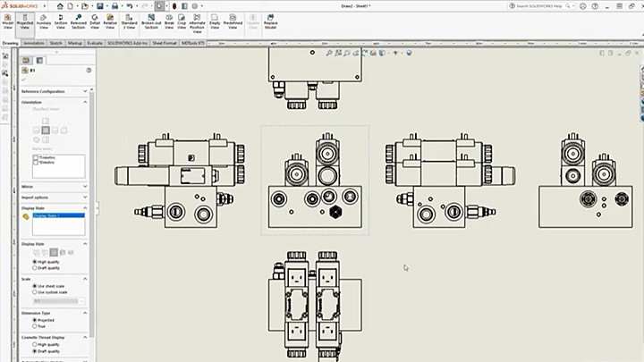The image size is (644, 362).
Task: Open Alternate Position View tool
Action: (197, 23)
